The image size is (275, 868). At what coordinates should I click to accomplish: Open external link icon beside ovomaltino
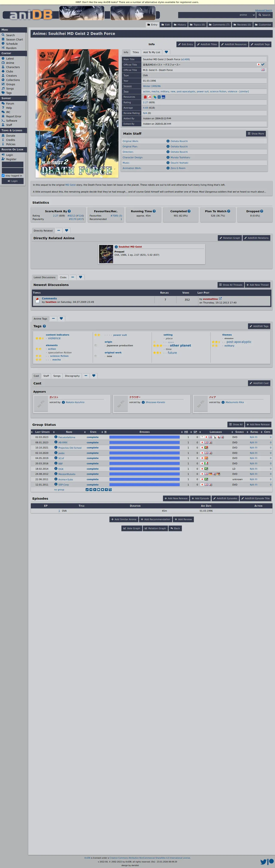click(x=220, y=299)
